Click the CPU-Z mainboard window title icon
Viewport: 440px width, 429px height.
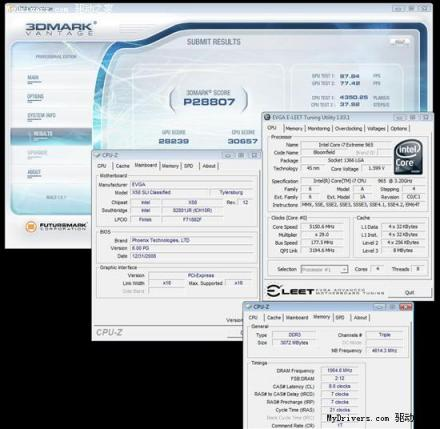(x=98, y=155)
